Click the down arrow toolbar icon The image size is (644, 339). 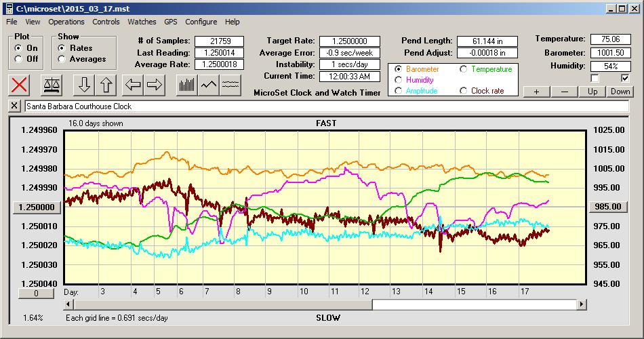click(84, 85)
